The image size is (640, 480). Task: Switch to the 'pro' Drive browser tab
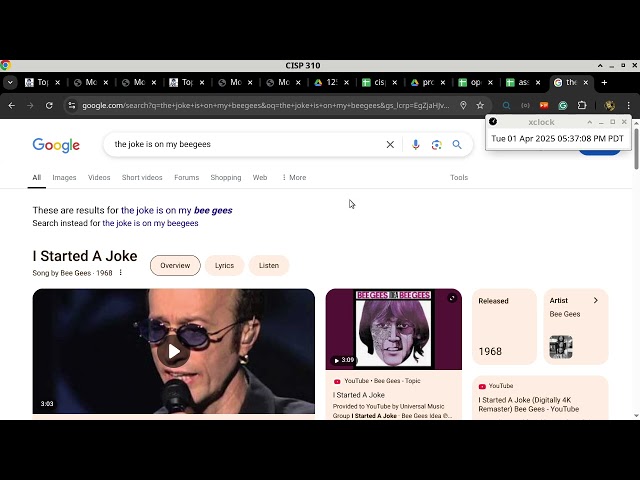[x=428, y=82]
